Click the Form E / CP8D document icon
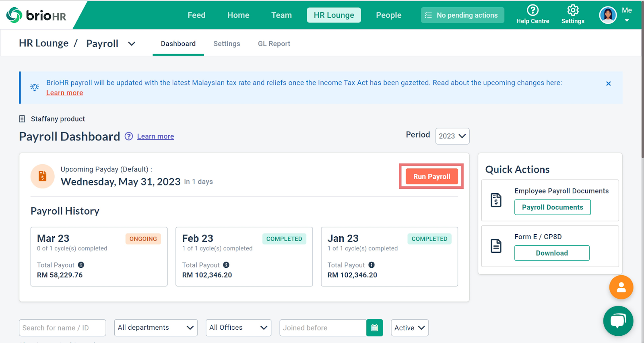Viewport: 644px width, 343px height. [x=496, y=246]
